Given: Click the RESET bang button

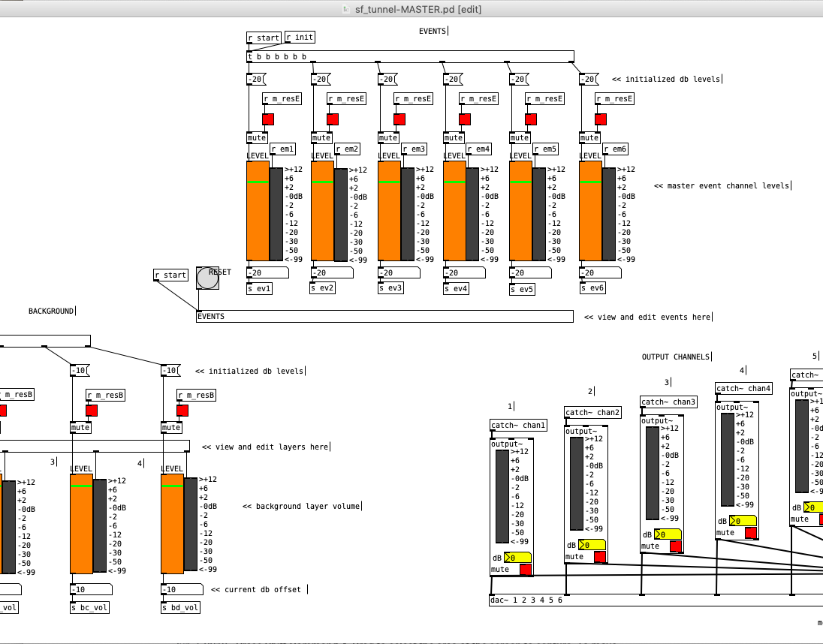Looking at the screenshot, I should (207, 278).
